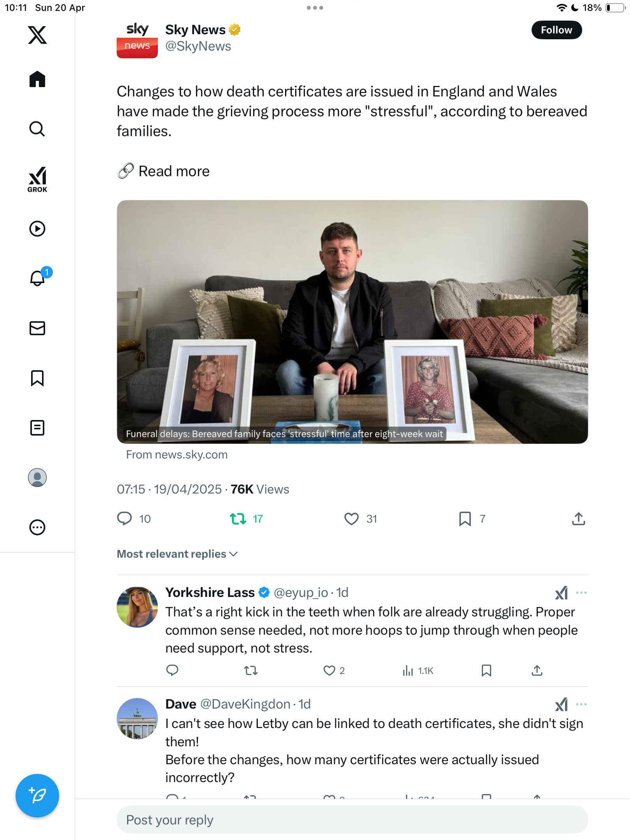Open the video play circle icon
Image resolution: width=630 pixels, height=840 pixels.
pos(37,228)
